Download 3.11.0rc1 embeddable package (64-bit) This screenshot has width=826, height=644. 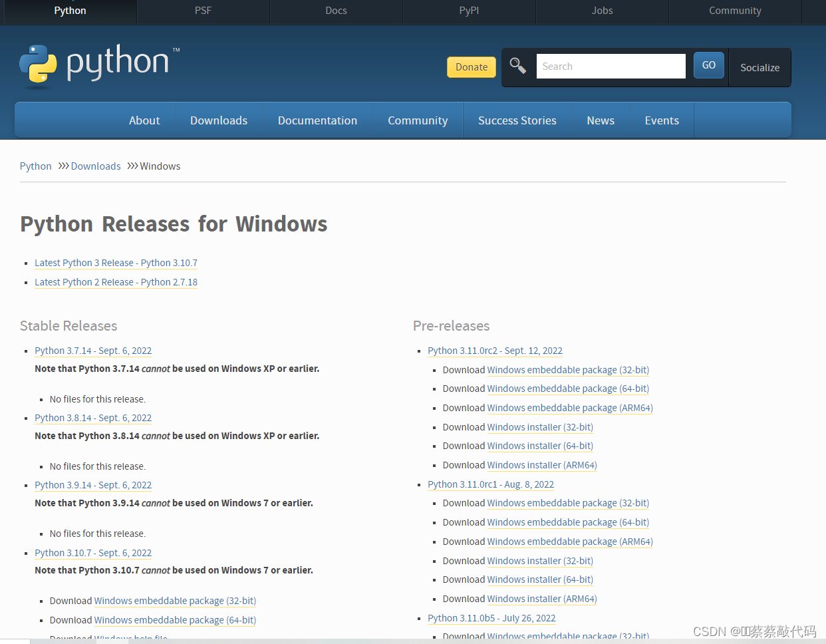pos(568,522)
